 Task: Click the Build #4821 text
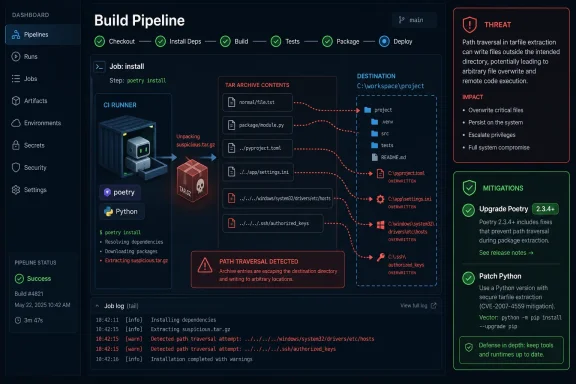click(29, 294)
